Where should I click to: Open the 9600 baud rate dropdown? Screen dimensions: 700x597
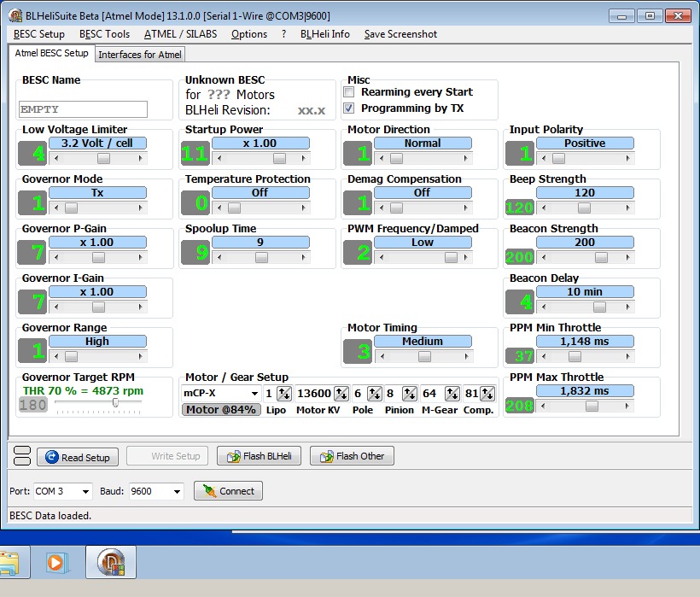[x=177, y=492]
